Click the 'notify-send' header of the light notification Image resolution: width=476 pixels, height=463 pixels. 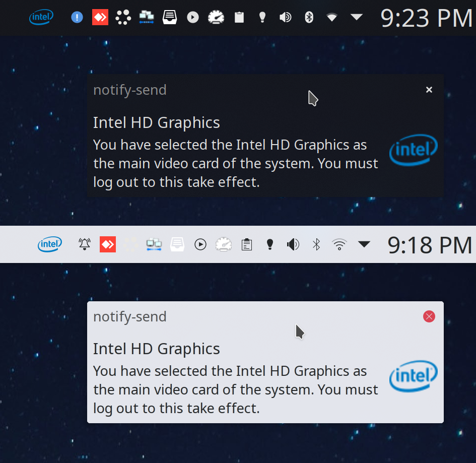click(x=130, y=317)
